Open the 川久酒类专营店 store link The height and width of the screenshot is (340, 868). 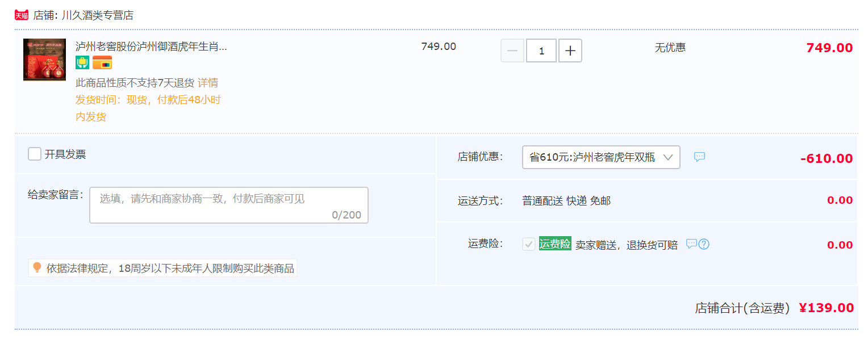(x=98, y=15)
